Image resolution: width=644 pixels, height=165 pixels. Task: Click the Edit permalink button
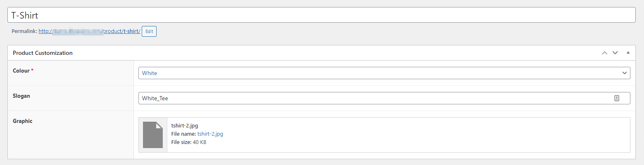(149, 31)
